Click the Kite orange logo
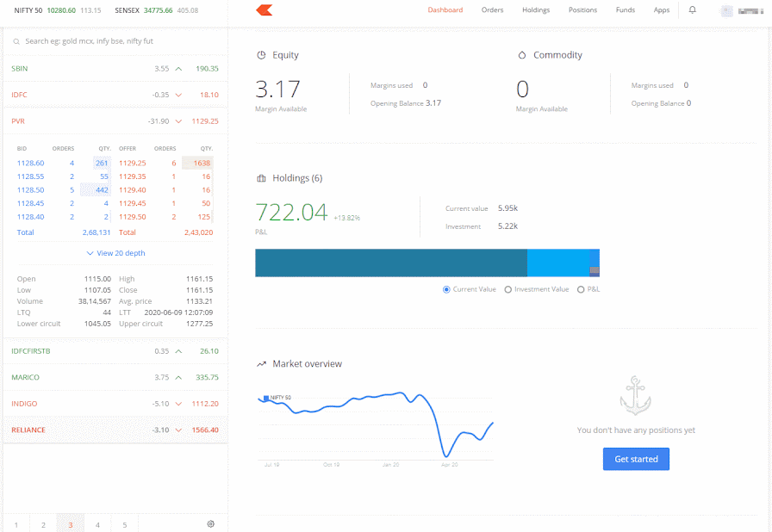The image size is (772, 532). (x=265, y=9)
